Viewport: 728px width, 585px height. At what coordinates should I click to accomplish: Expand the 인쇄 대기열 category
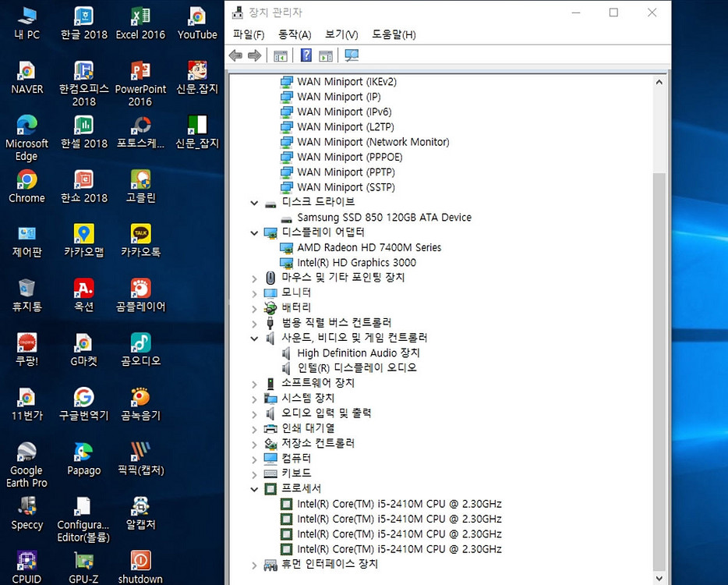pos(254,429)
